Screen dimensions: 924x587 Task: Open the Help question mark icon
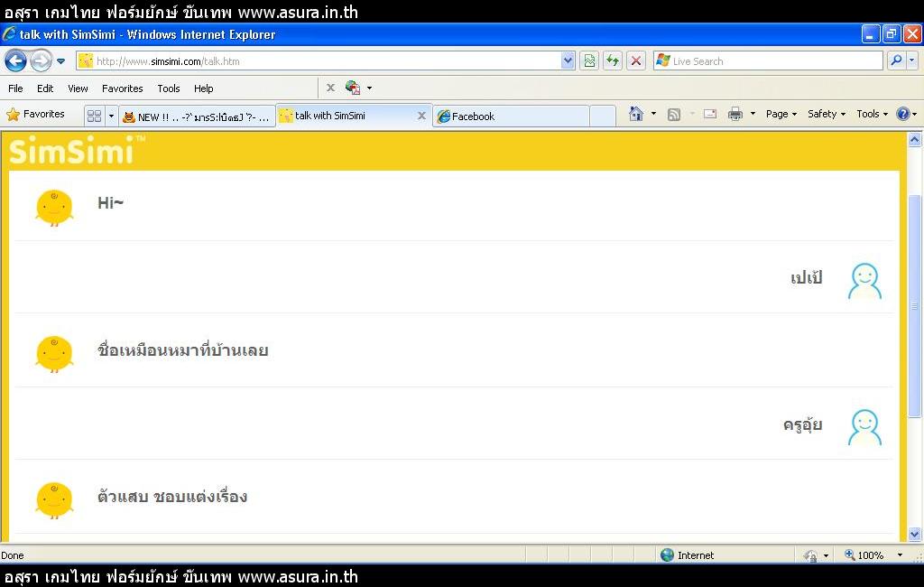(902, 114)
